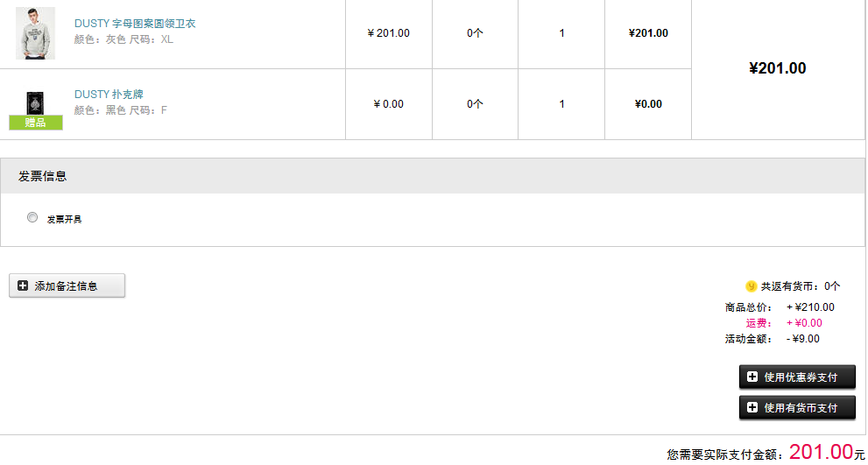Viewport: 868px width, 465px height.
Task: Click the green 赠品 gift badge
Action: point(36,123)
